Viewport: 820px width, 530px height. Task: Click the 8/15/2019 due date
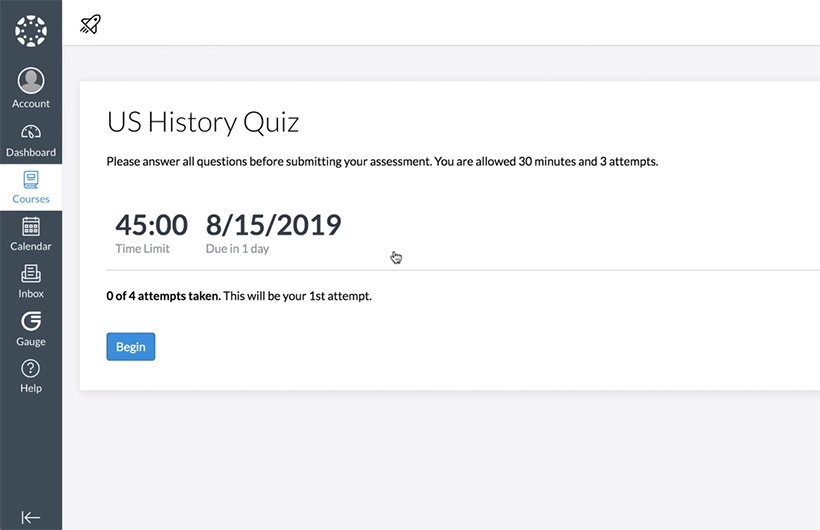point(274,225)
